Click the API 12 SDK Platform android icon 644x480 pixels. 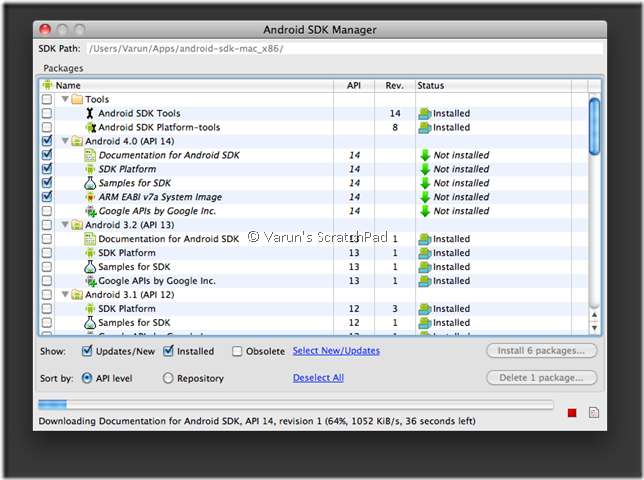[90, 309]
